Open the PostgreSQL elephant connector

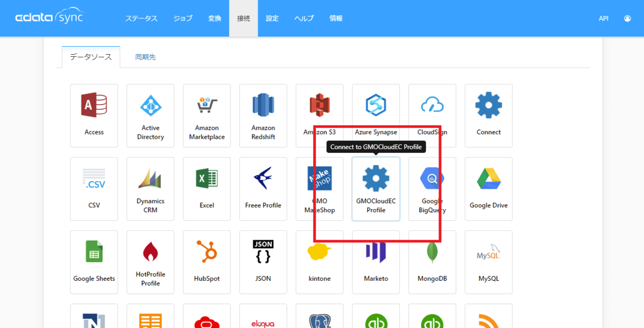[319, 316]
